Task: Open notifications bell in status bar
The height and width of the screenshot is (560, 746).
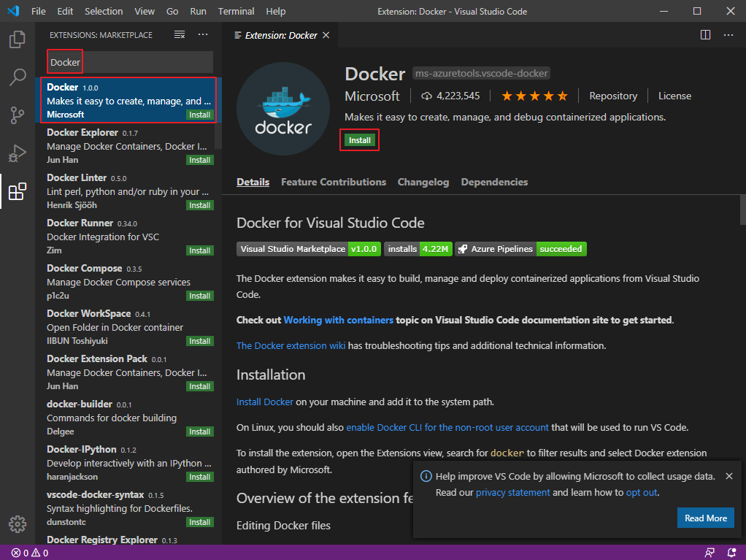Action: click(x=731, y=553)
